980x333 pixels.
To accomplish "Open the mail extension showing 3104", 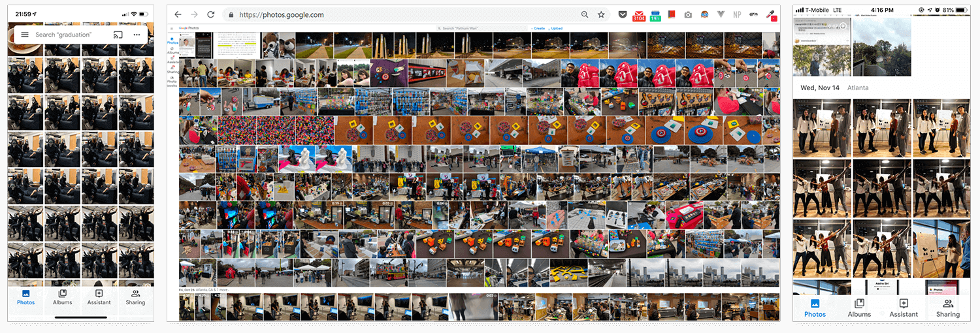I will [639, 16].
